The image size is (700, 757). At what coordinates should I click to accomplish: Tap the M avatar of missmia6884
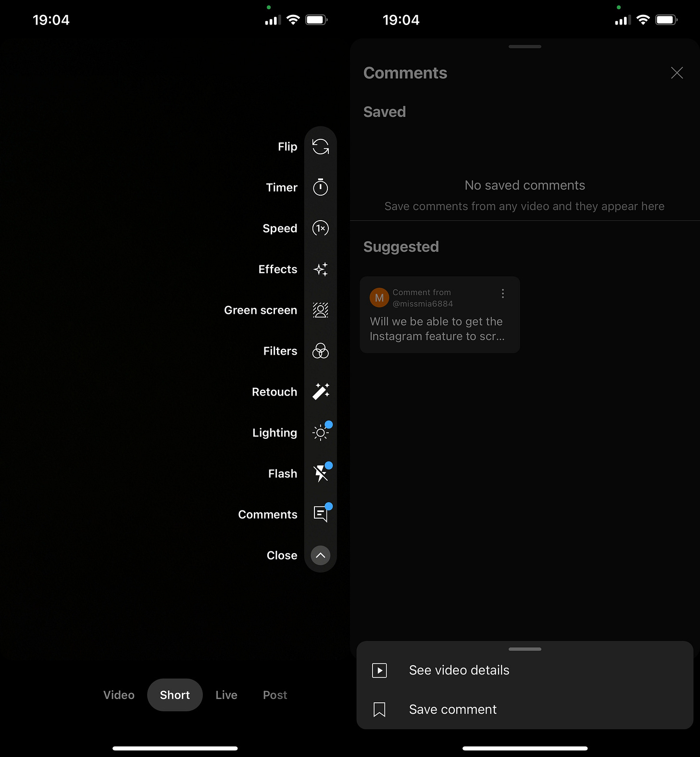click(x=379, y=298)
